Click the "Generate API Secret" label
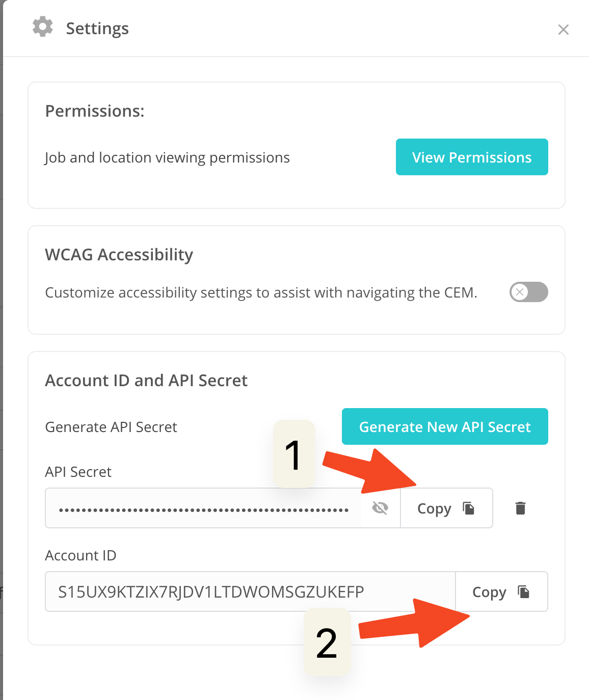 [111, 427]
